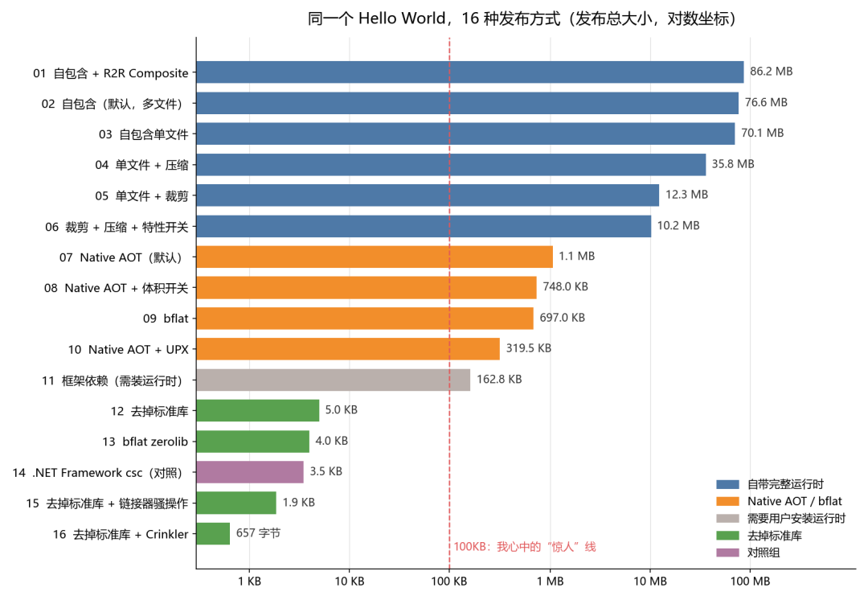
Task: Click the gray bar for 框架依赖
Action: click(334, 380)
